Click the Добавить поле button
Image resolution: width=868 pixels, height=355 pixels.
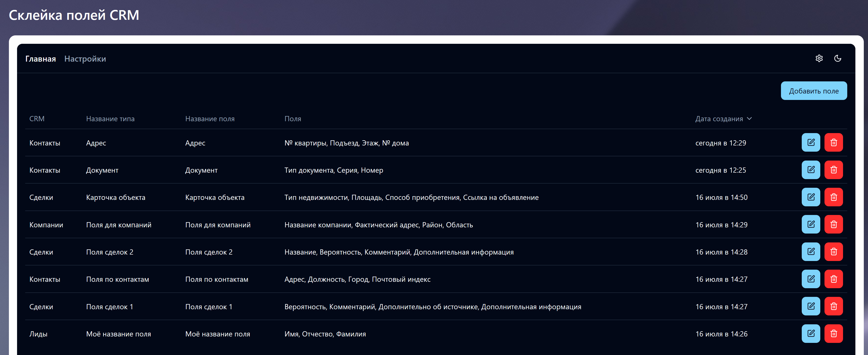coord(813,91)
